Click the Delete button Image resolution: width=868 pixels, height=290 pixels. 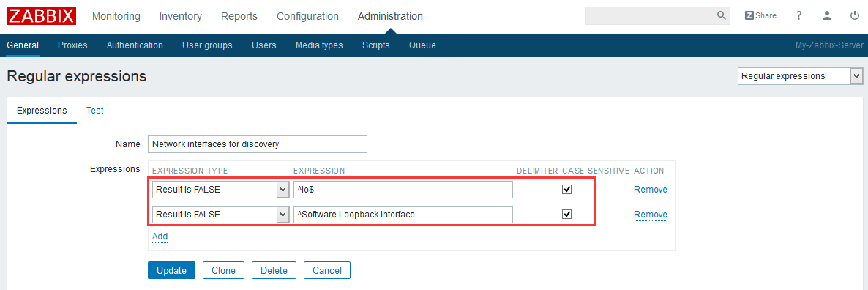pyautogui.click(x=274, y=270)
